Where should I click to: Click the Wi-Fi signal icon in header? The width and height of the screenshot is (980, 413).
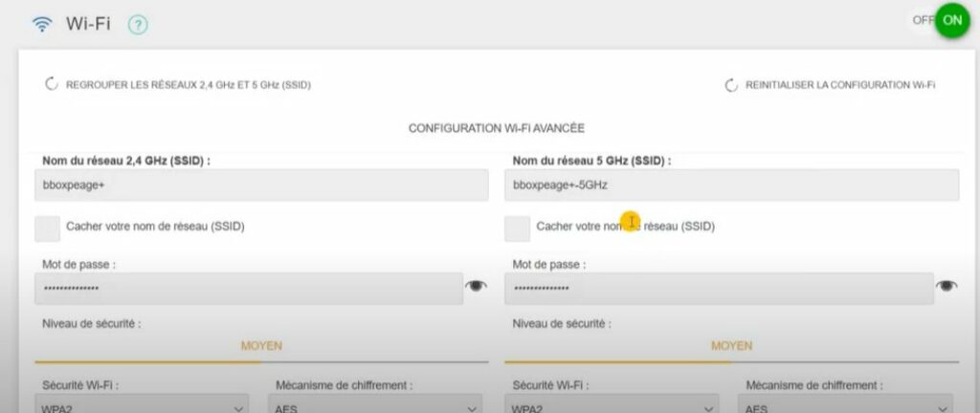click(x=42, y=24)
